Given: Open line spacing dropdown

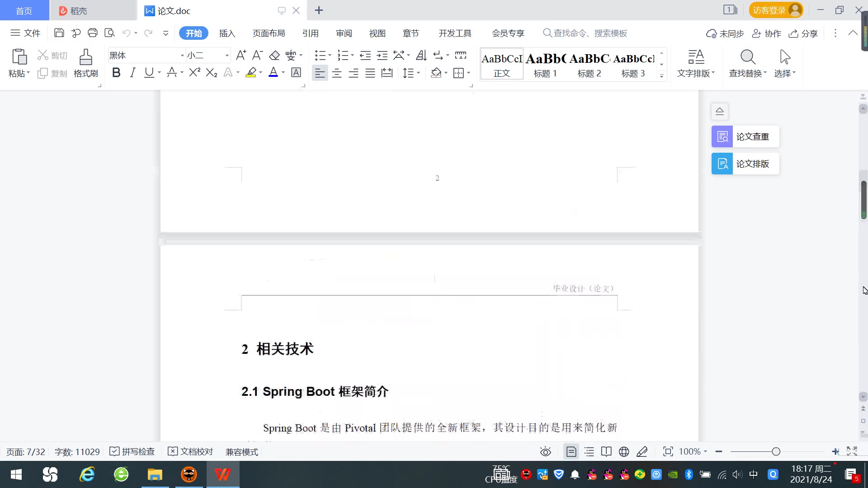Looking at the screenshot, I should coord(419,73).
